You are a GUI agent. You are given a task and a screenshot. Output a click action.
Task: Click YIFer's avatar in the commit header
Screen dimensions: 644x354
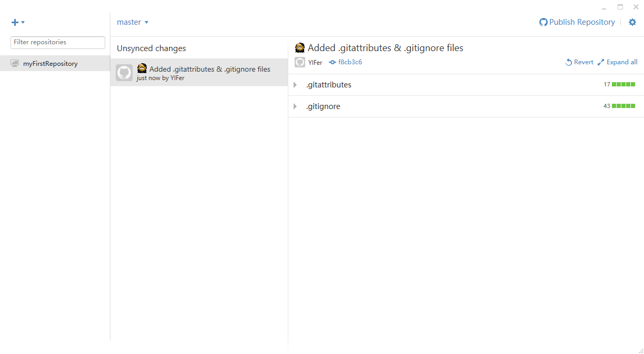pos(300,62)
